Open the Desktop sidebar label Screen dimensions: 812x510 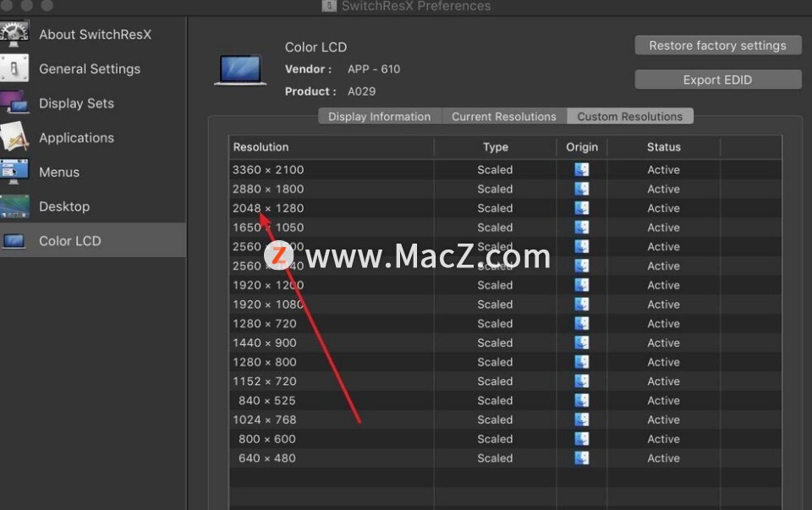coord(65,206)
